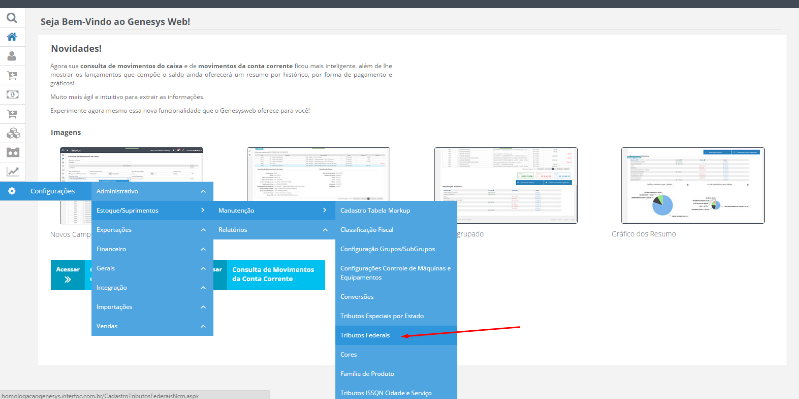Image resolution: width=799 pixels, height=399 pixels.
Task: Click the double-arrow Acessar button on the left
Action: [68, 275]
